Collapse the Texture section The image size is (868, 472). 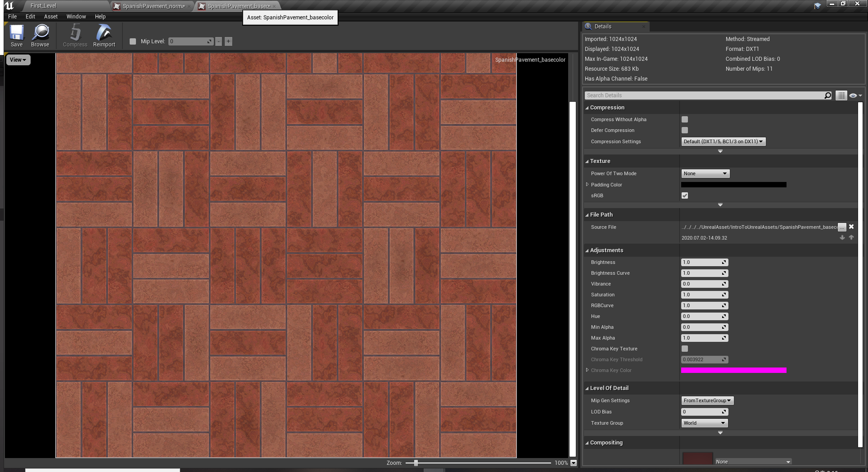click(x=587, y=161)
